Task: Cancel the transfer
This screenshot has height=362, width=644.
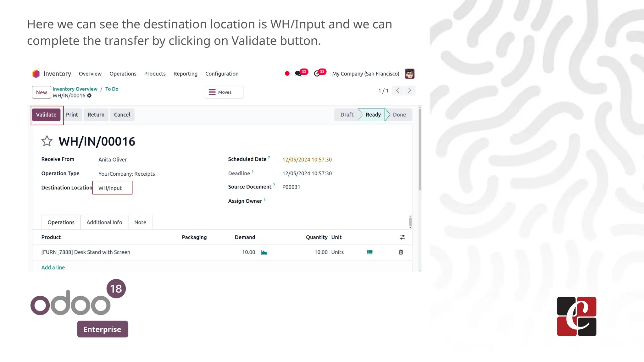Action: 122,115
